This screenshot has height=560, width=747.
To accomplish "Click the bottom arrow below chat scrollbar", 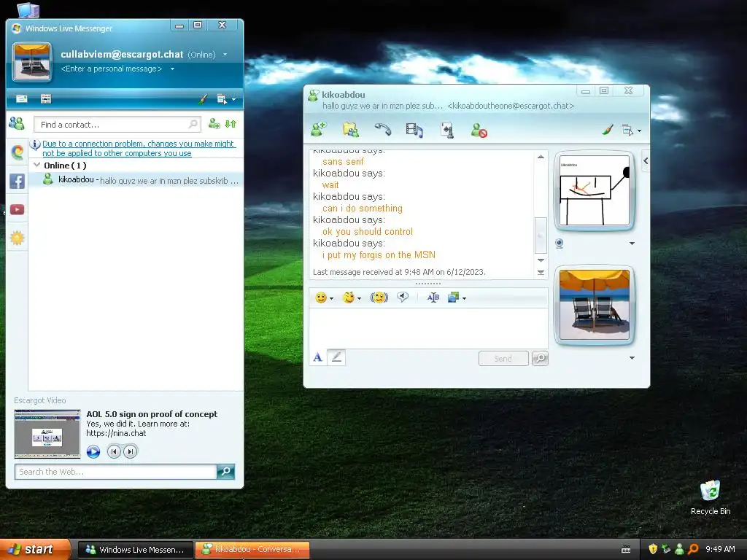I will pyautogui.click(x=541, y=273).
